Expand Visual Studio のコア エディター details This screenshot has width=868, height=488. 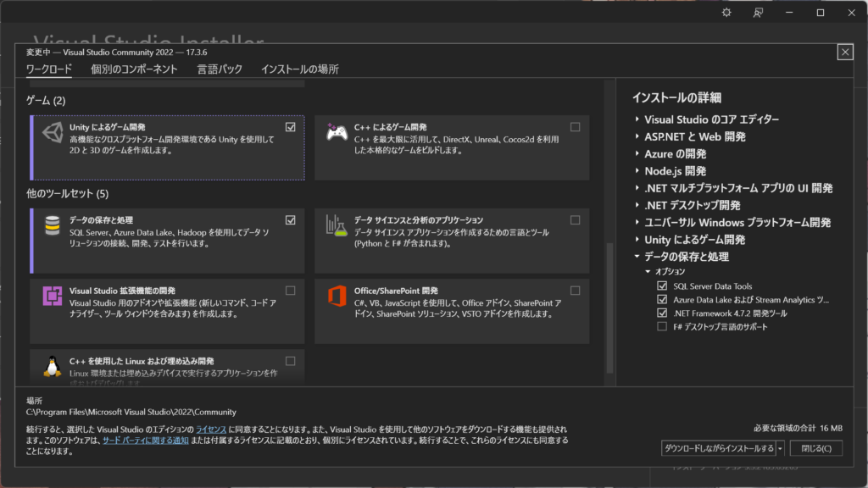tap(637, 119)
